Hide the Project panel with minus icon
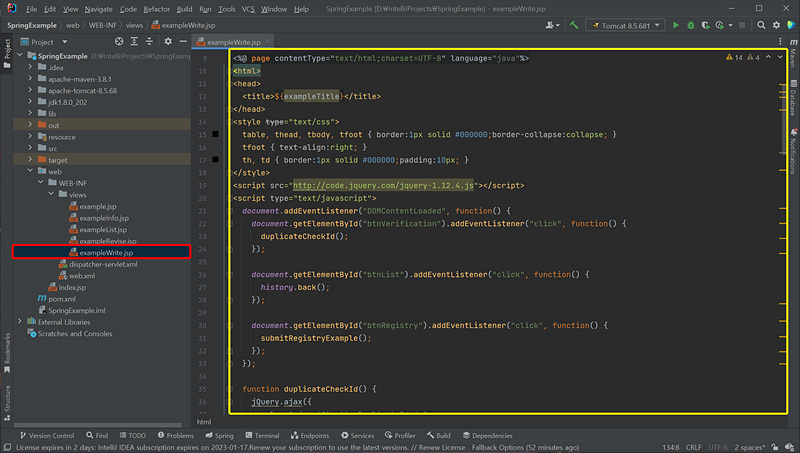This screenshot has height=453, width=800. [x=183, y=41]
